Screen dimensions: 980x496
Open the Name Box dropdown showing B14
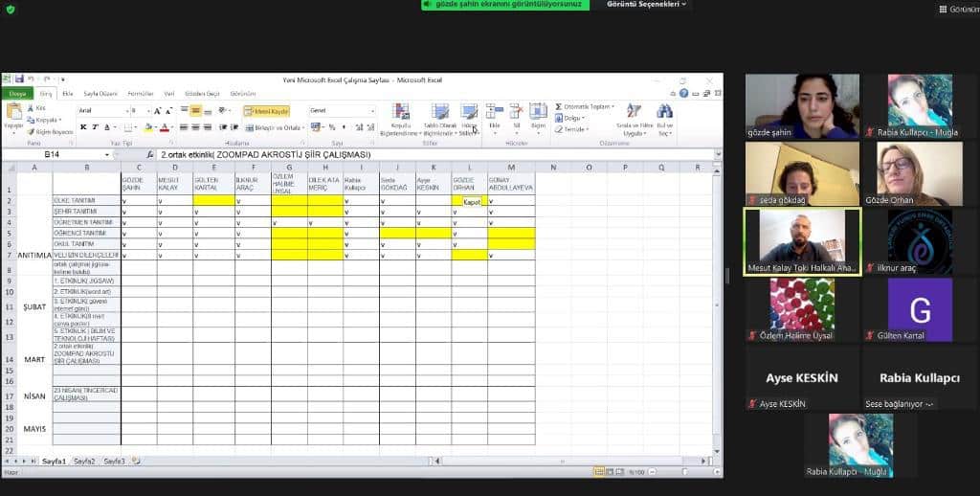coord(106,154)
